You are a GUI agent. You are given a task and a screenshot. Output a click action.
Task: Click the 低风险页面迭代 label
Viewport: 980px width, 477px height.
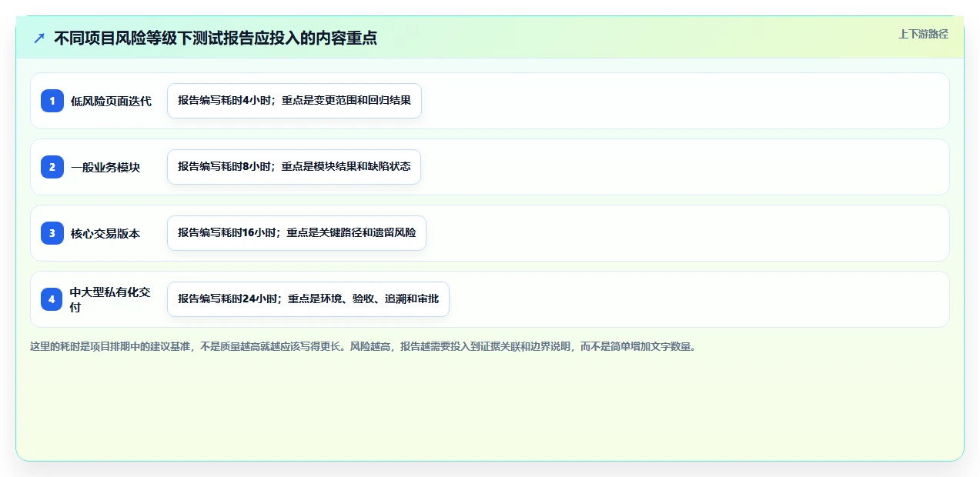(x=111, y=101)
